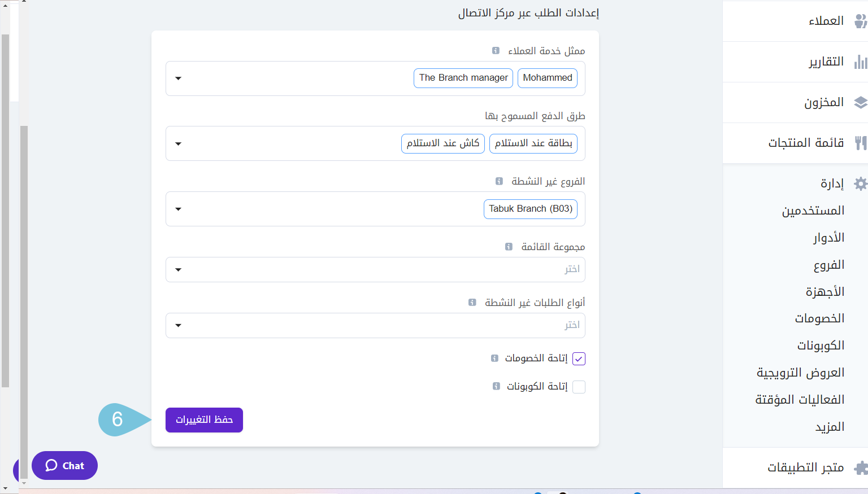Screen dimensions: 868x494
Task: Open the متجر التطبيقات puzzle icon
Action: click(861, 467)
